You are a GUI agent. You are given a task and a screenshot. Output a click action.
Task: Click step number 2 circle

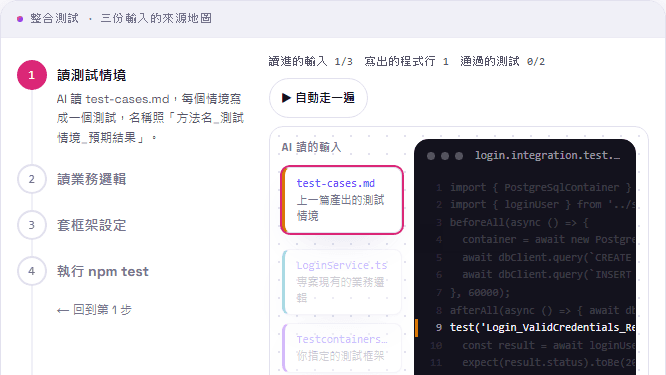tap(32, 179)
